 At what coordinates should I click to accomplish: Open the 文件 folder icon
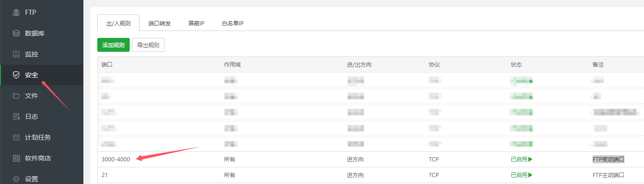(16, 96)
